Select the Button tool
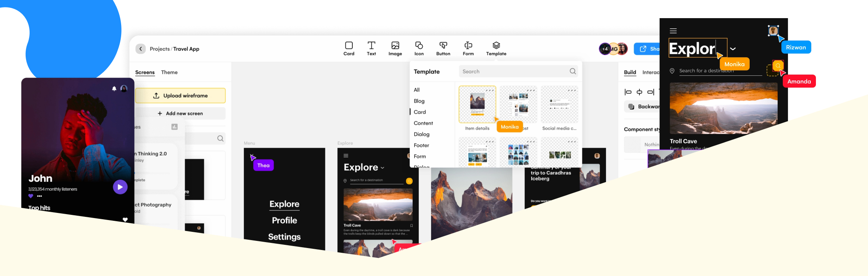 (x=443, y=48)
